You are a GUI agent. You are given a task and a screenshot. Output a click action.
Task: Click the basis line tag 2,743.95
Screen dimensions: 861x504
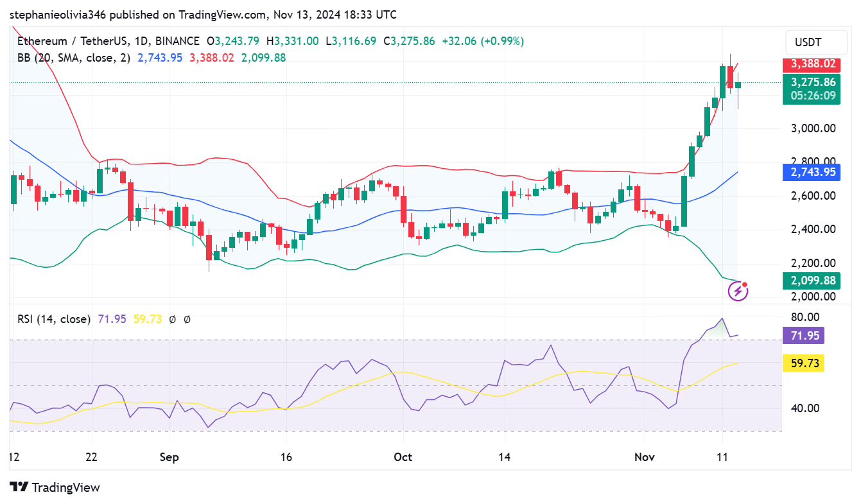(812, 172)
